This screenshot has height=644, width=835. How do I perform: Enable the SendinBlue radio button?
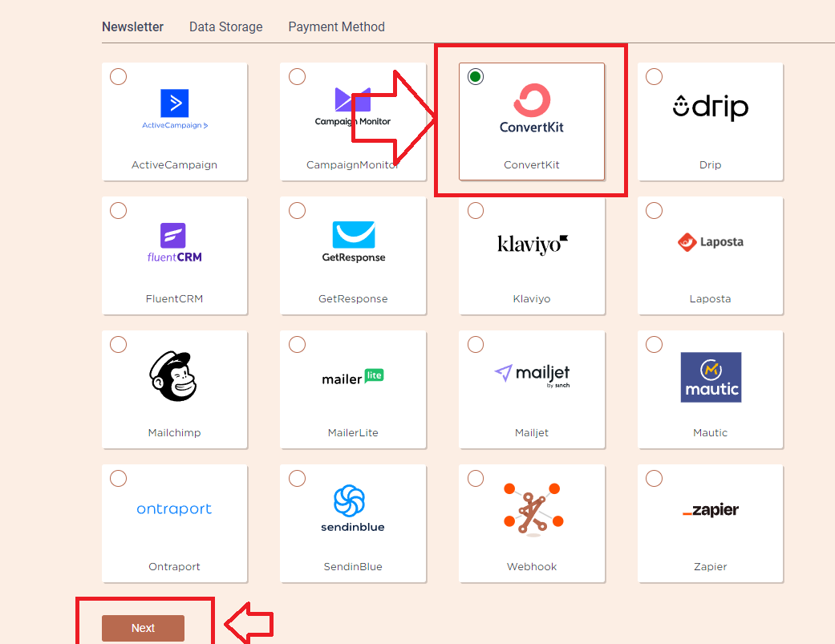(x=297, y=479)
